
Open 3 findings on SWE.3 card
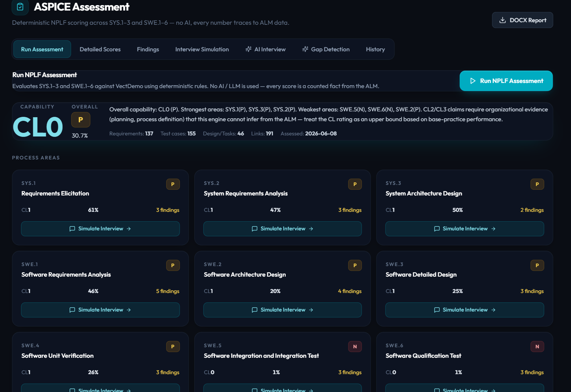click(532, 291)
